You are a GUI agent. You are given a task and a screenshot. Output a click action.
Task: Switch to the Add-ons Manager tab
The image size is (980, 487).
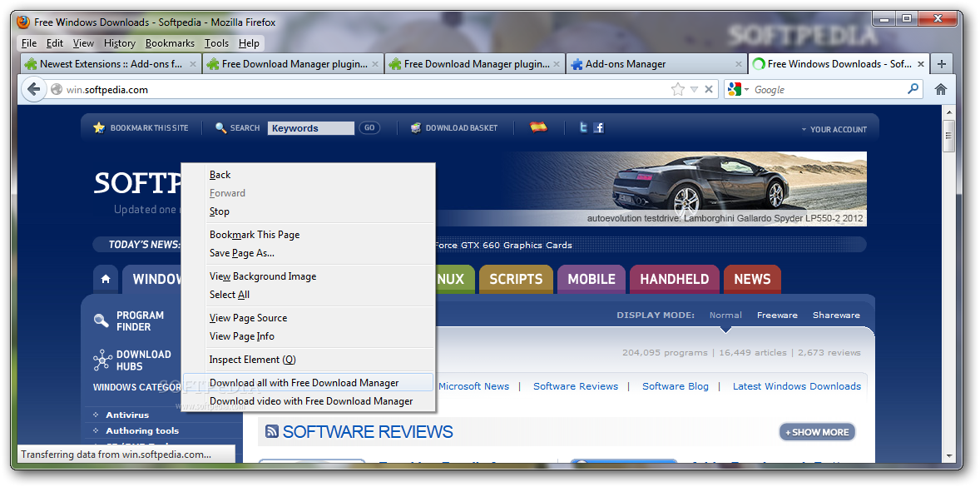[x=656, y=64]
